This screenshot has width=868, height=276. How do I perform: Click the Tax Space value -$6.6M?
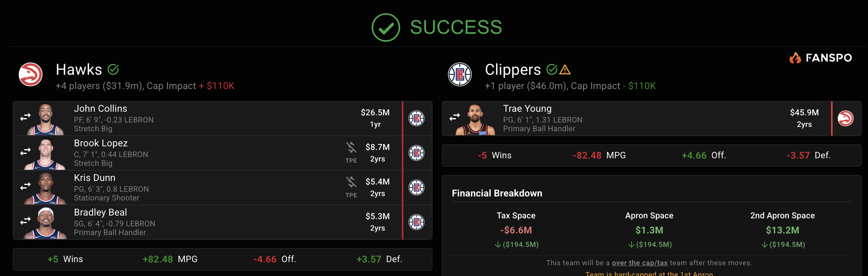pos(516,230)
